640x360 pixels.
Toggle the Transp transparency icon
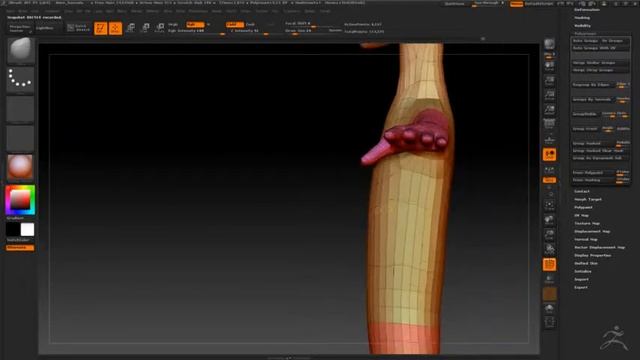click(x=549, y=279)
